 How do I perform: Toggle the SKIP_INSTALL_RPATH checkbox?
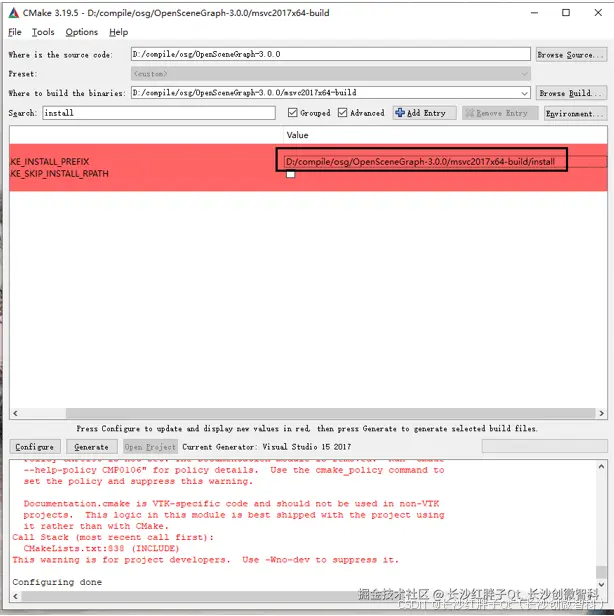291,174
